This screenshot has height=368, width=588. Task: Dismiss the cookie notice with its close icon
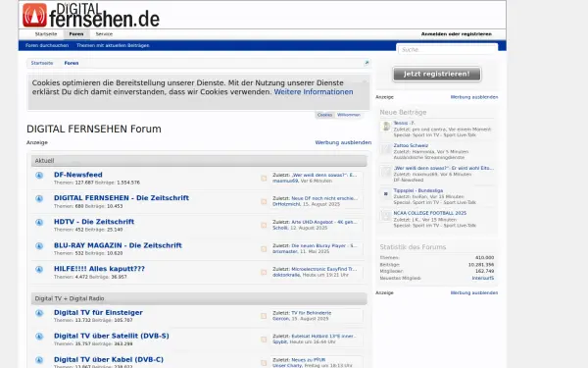pyautogui.click(x=365, y=80)
